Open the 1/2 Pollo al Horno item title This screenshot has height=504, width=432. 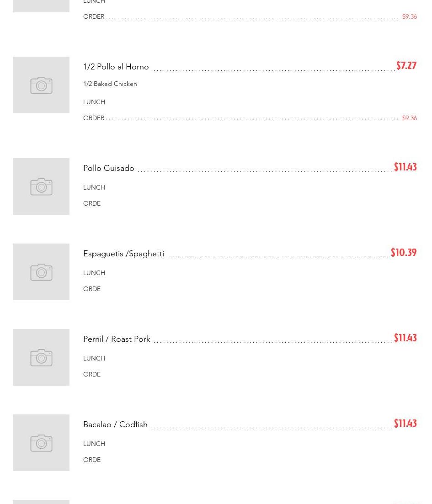116,67
